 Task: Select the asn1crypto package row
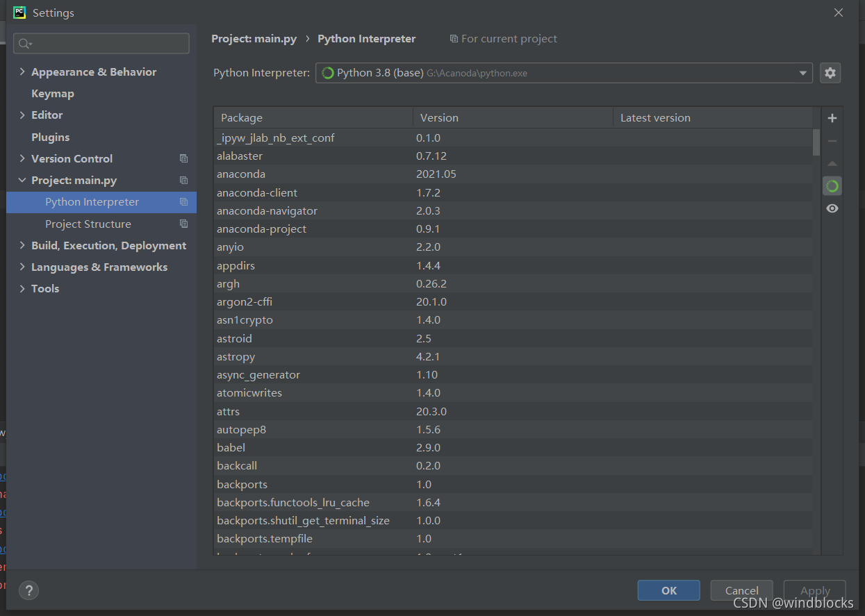point(513,319)
